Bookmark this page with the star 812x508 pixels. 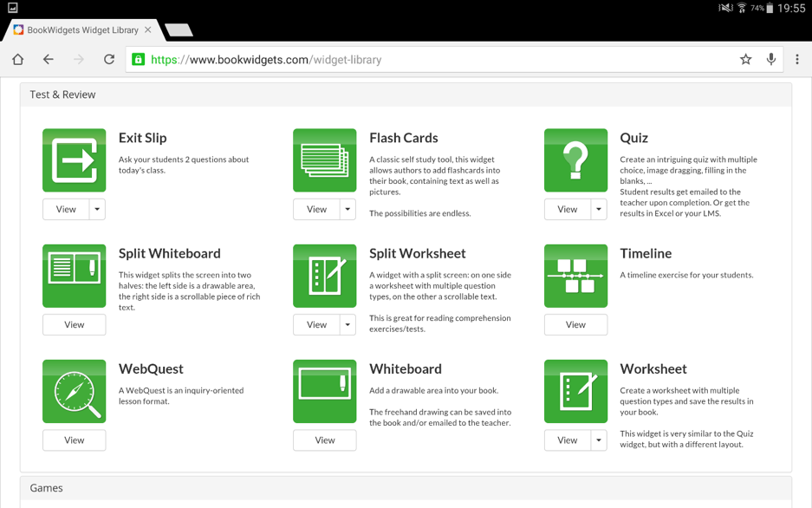[x=746, y=60]
